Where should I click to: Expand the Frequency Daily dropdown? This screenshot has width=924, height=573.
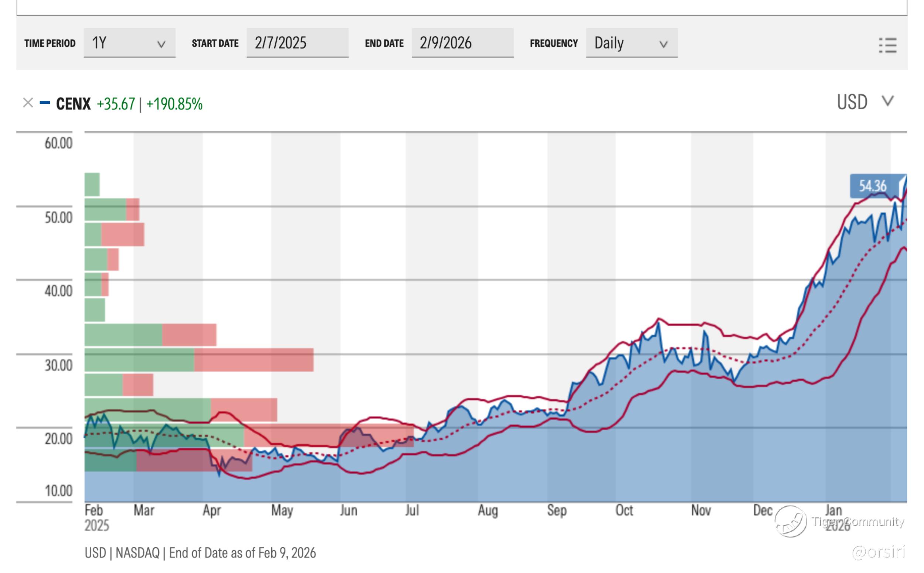631,43
